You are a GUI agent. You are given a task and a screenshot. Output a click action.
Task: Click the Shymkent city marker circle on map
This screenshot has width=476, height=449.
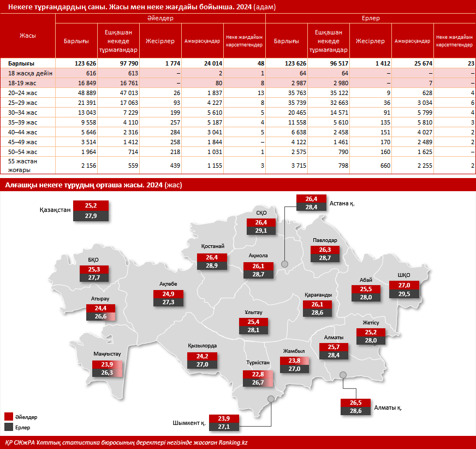click(x=271, y=400)
